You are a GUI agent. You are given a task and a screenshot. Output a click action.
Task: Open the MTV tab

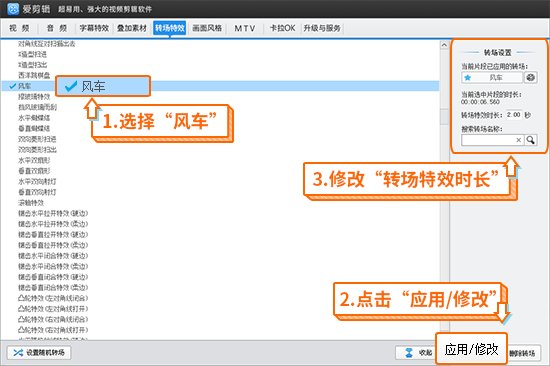coord(244,28)
